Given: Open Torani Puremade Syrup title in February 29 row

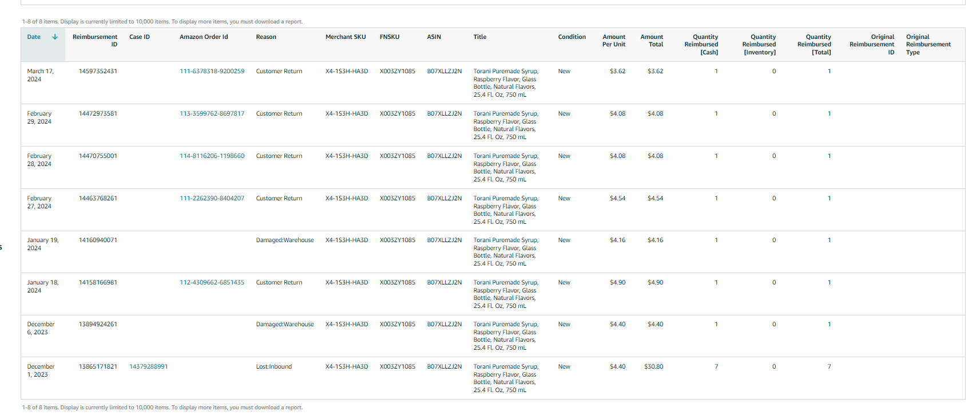Looking at the screenshot, I should (x=506, y=125).
